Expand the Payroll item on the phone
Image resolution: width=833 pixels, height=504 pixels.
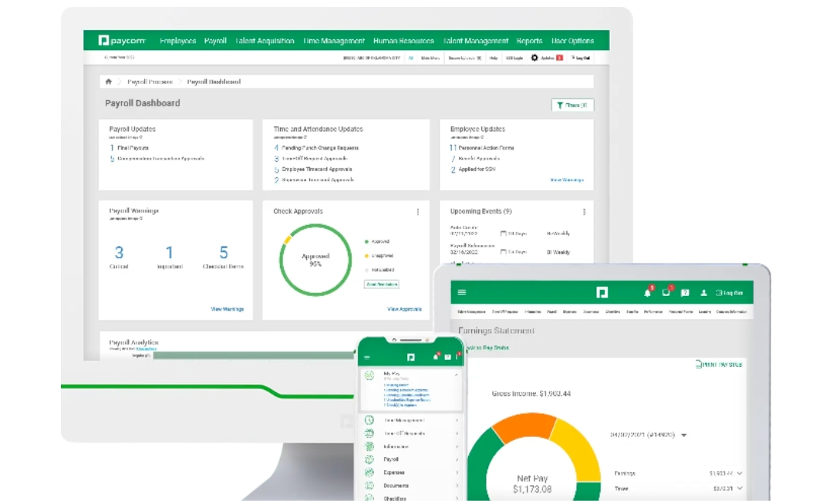click(x=457, y=459)
